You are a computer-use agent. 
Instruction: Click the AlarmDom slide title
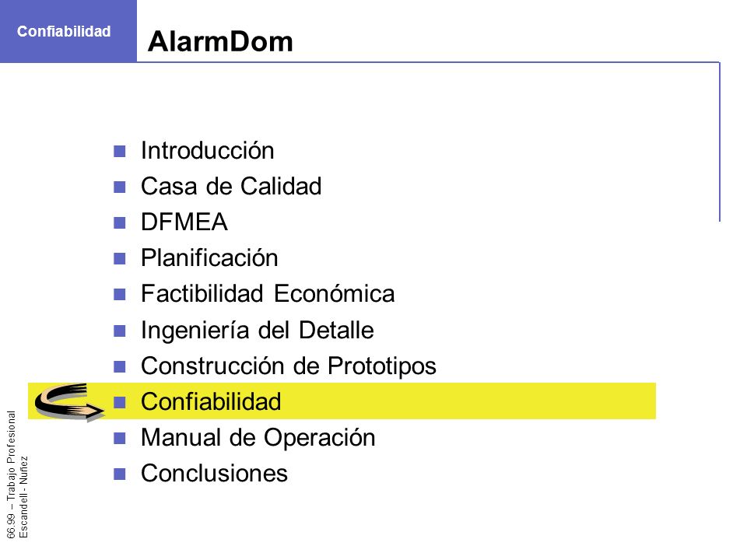point(220,41)
